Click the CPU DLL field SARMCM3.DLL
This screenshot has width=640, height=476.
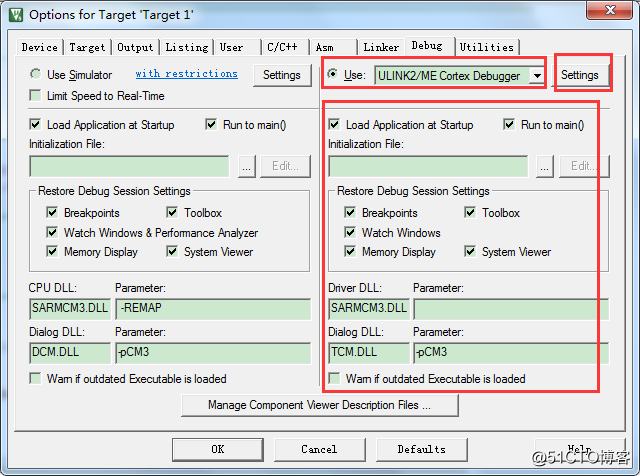(70, 309)
